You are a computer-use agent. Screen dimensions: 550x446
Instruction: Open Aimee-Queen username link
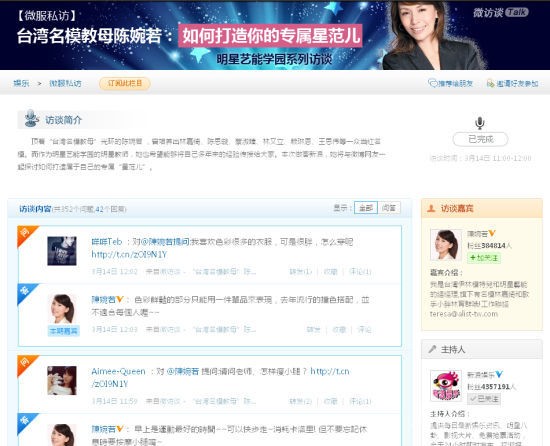118,371
